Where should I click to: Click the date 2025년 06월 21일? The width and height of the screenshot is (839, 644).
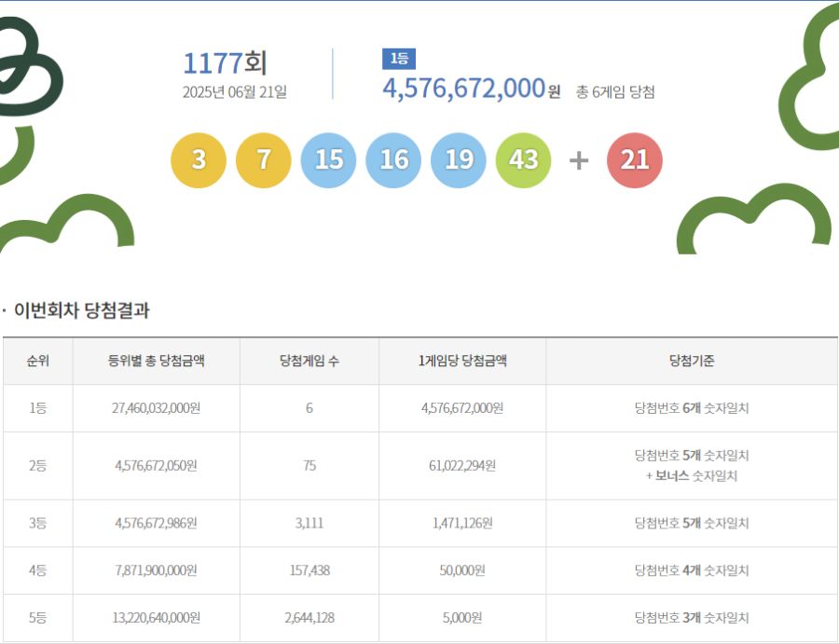(235, 92)
